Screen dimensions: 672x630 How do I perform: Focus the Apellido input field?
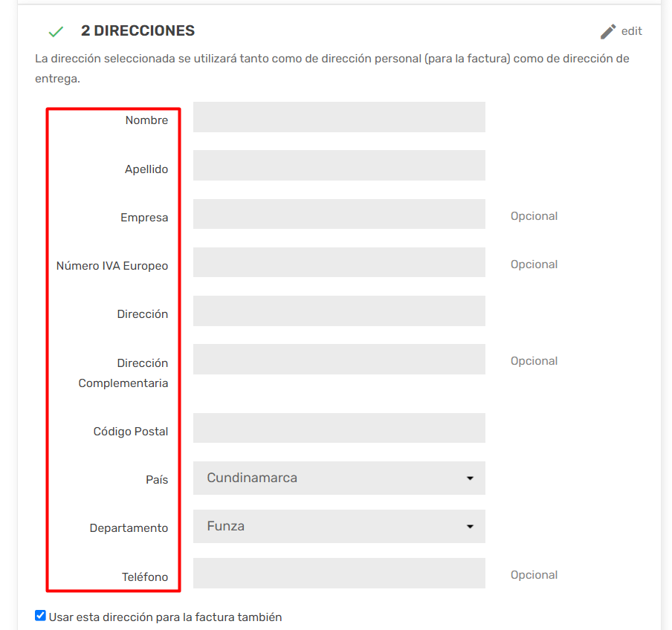(339, 166)
